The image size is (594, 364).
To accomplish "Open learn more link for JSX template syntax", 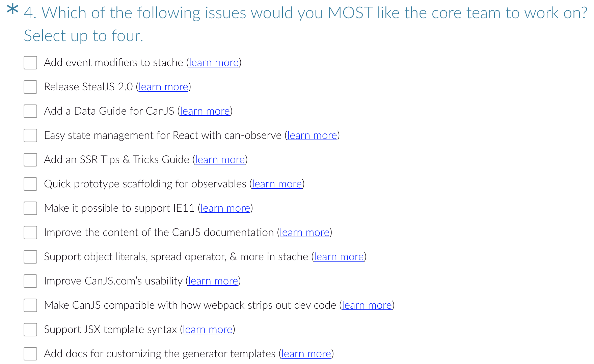I will tap(208, 330).
